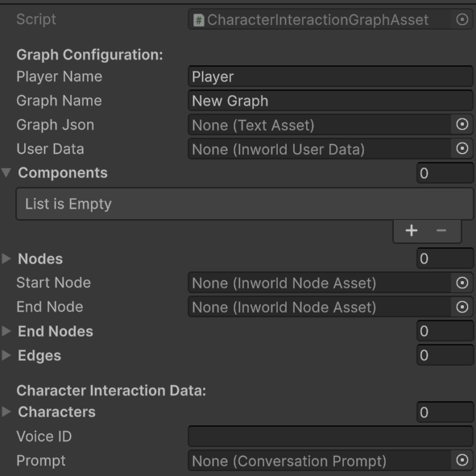Image resolution: width=476 pixels, height=476 pixels.
Task: Open object picker for Graph Json
Action: pyautogui.click(x=462, y=125)
